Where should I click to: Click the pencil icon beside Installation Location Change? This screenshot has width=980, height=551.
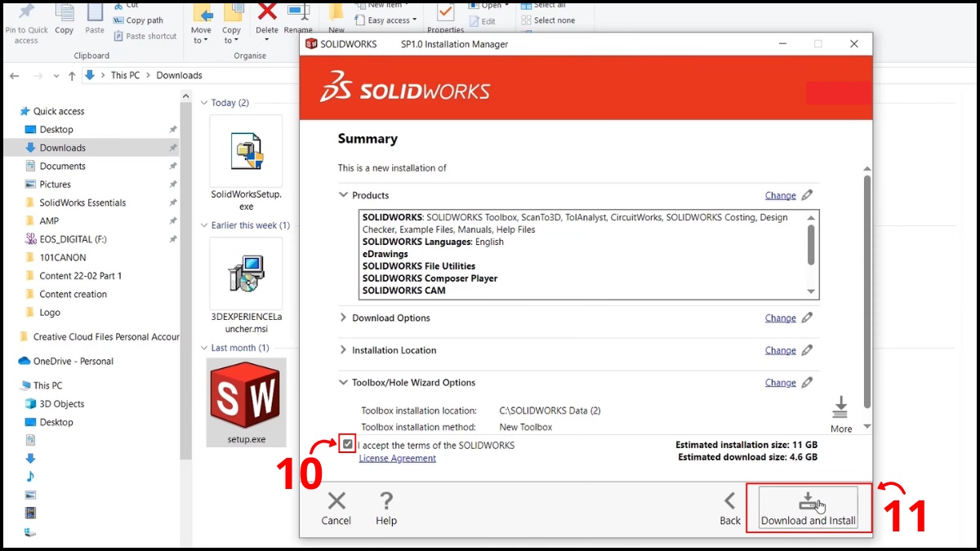(x=807, y=350)
